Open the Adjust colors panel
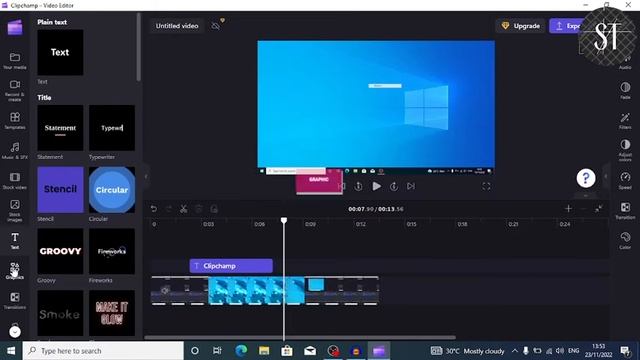640x360 pixels. click(625, 150)
